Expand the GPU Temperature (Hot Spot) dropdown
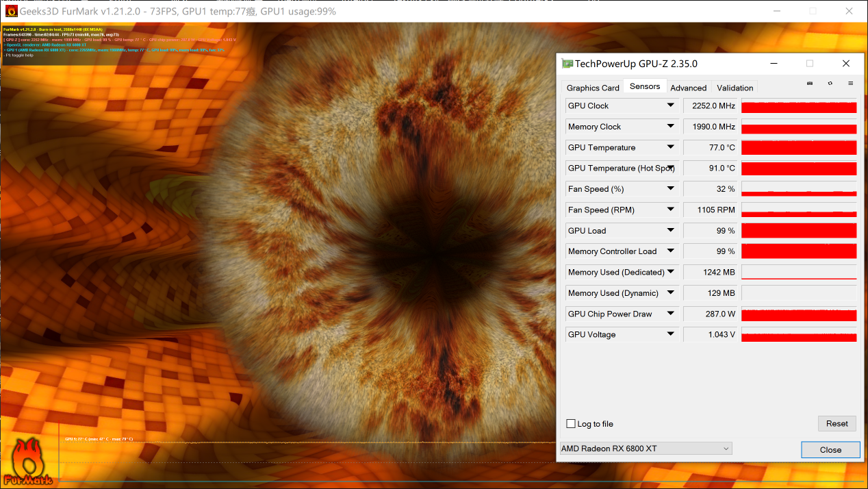Image resolution: width=868 pixels, height=489 pixels. pyautogui.click(x=671, y=168)
